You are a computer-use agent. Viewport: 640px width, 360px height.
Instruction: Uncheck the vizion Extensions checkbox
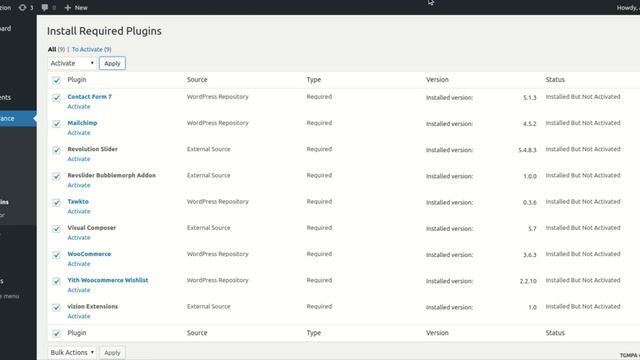point(56,307)
